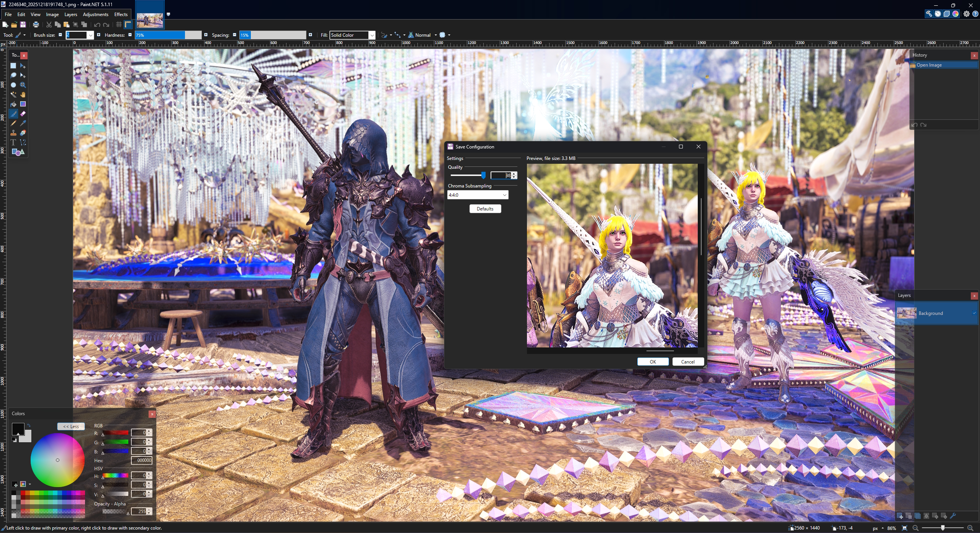Pick the Color Picker eyedropper tool
This screenshot has width=980, height=533.
pyautogui.click(x=23, y=123)
